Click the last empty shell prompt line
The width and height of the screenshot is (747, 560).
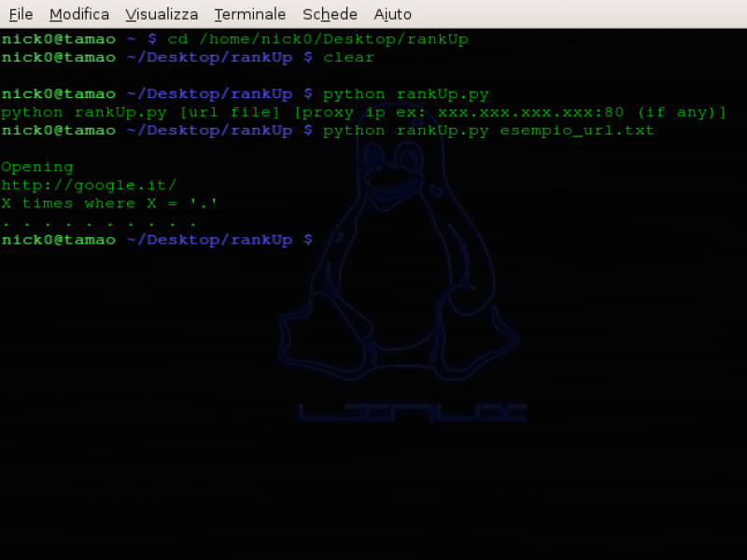pos(157,240)
